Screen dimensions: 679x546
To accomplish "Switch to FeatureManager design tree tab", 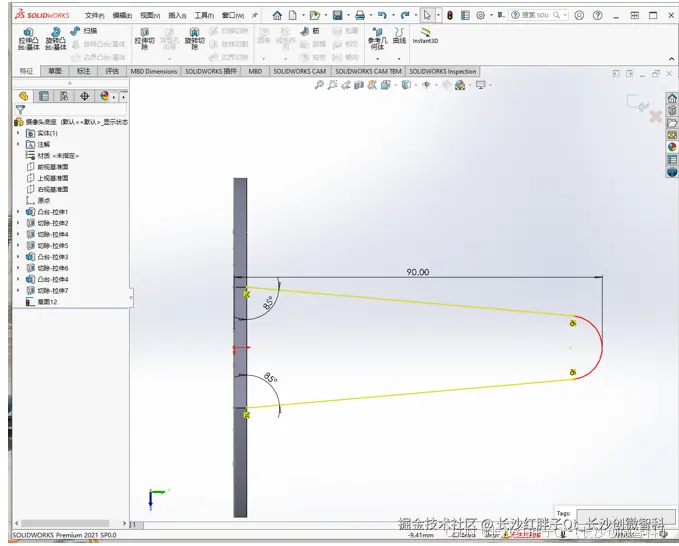I will coord(23,96).
